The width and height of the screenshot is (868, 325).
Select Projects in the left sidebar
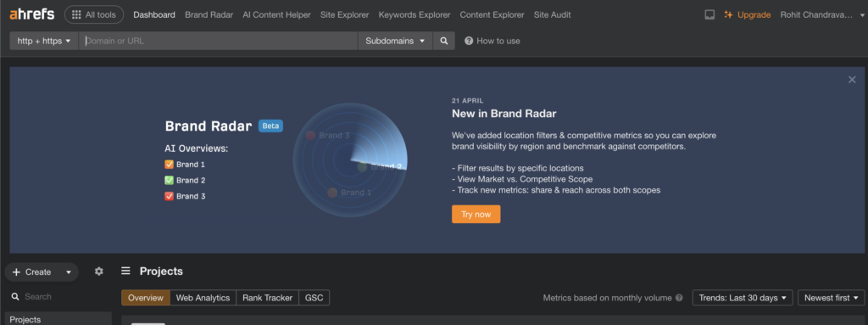pos(58,319)
